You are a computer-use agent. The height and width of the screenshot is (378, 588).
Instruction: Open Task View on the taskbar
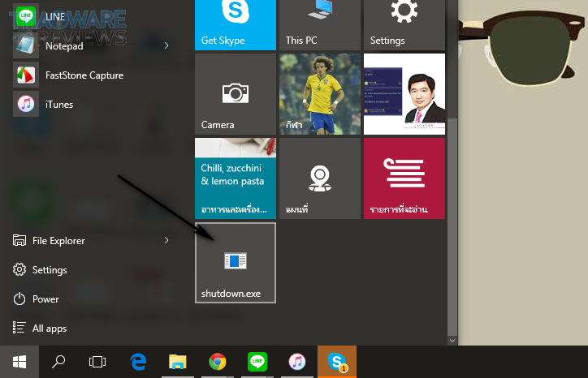point(97,362)
